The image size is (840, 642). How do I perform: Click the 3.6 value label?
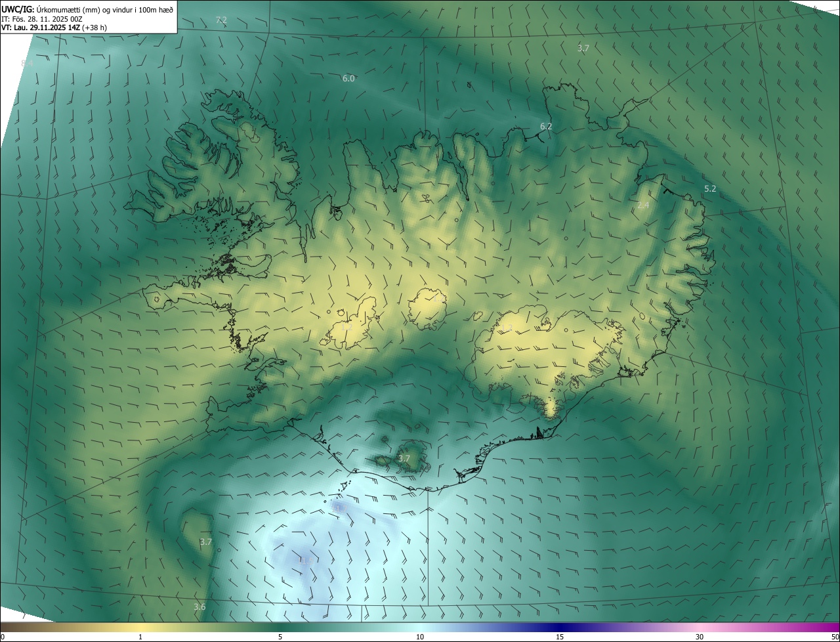pyautogui.click(x=199, y=607)
